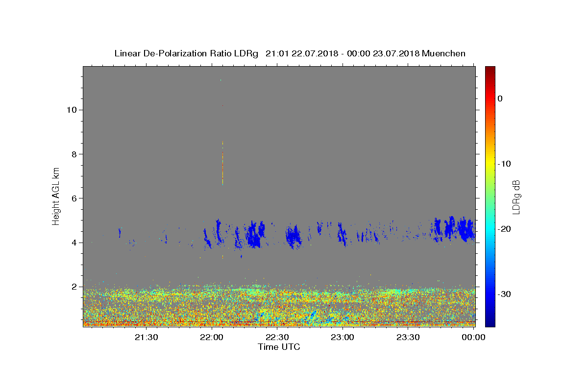588x392 pixels.
Task: Click the blue cloud echo near 00:00
Action: pyautogui.click(x=465, y=229)
